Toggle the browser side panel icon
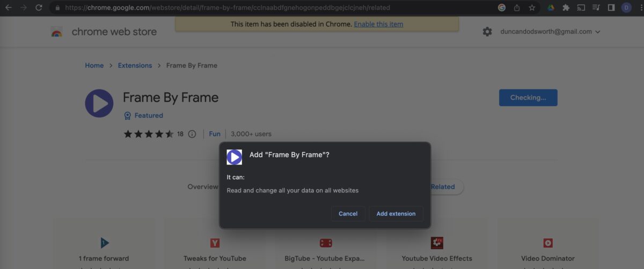Viewport: 644px width, 269px height. (x=611, y=8)
